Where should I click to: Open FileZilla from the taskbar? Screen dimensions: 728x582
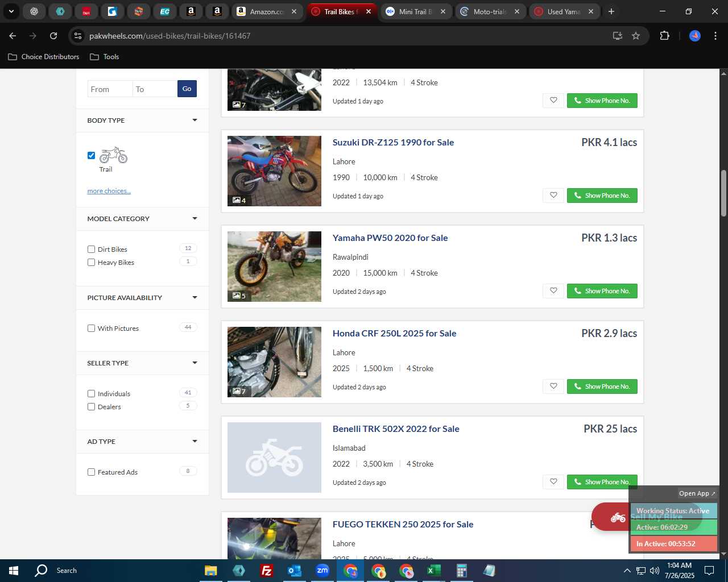266,571
